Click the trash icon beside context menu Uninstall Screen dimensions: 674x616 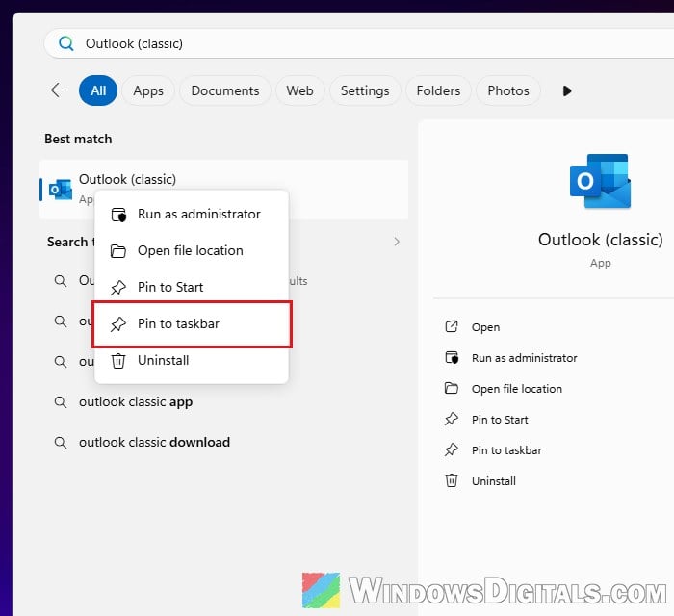[118, 360]
